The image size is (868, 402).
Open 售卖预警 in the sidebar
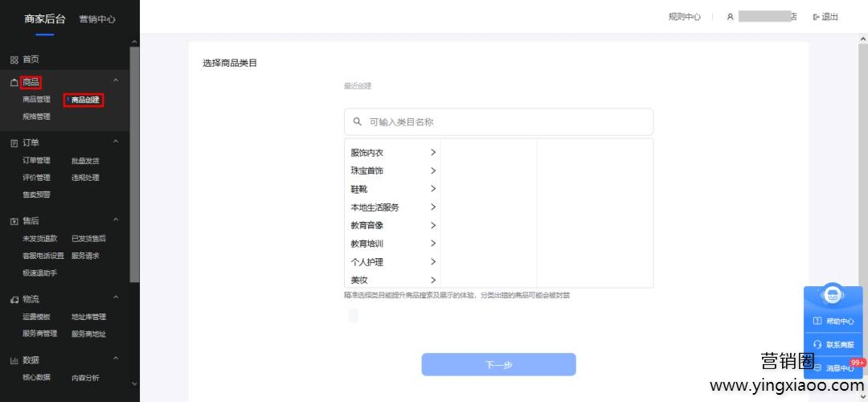[36, 195]
